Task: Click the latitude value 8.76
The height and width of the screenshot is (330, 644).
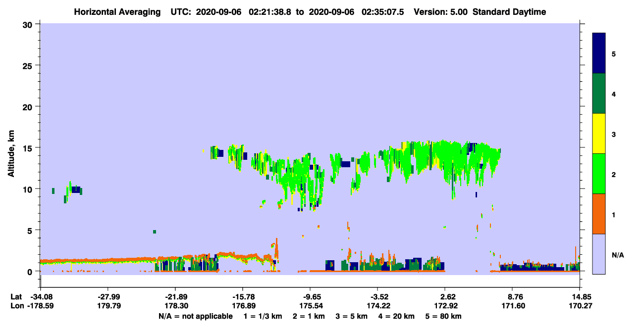Action: point(512,297)
